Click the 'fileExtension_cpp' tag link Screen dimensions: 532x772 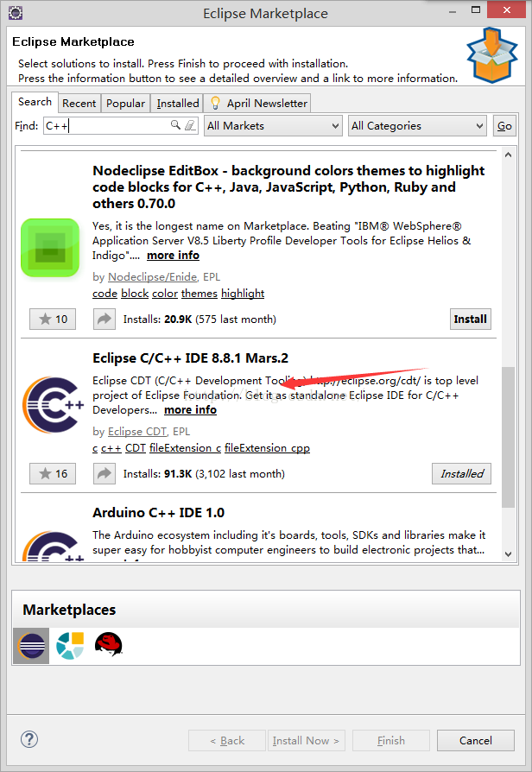point(267,448)
